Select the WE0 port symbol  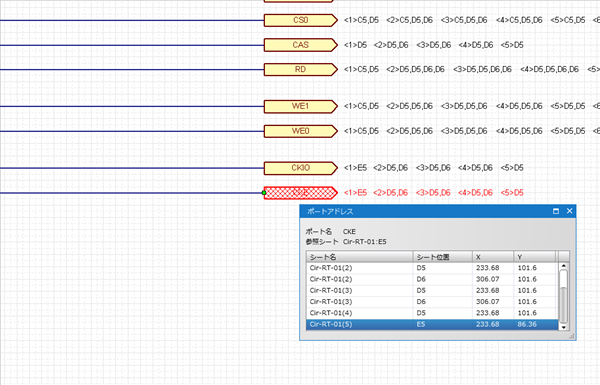point(300,131)
